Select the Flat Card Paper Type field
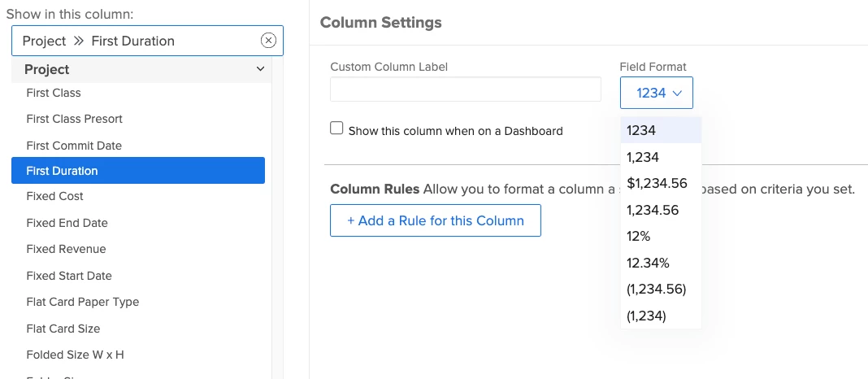 pyautogui.click(x=83, y=302)
